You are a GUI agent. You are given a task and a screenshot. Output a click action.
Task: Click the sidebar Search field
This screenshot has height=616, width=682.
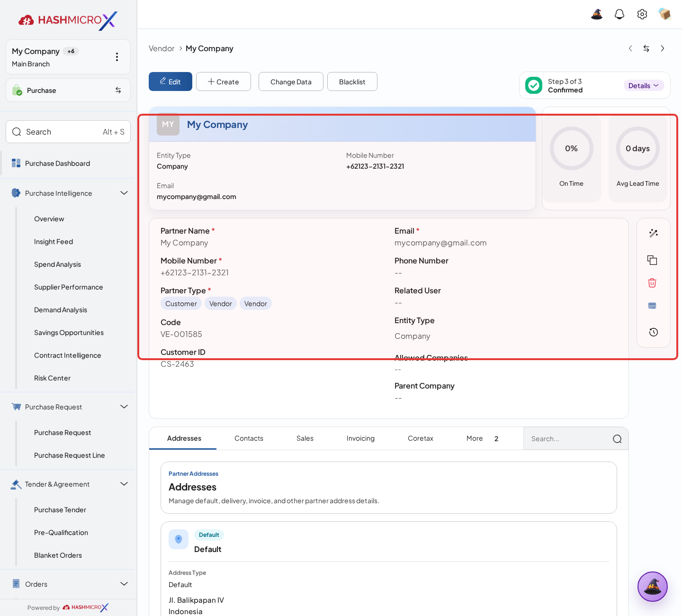point(68,132)
